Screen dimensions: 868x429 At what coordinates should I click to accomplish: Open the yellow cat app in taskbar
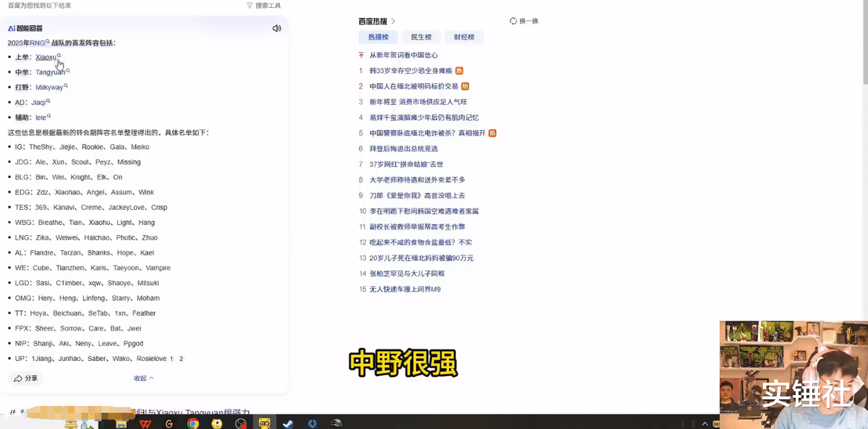(x=265, y=423)
